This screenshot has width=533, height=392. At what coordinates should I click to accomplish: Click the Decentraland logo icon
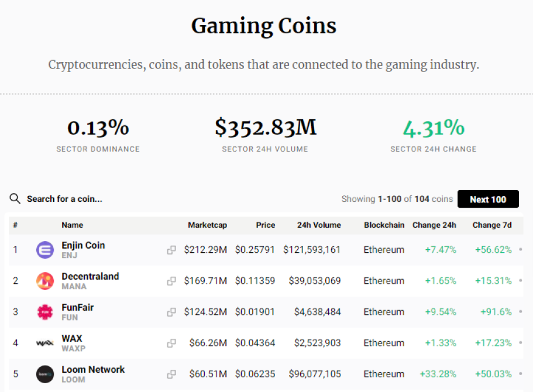45,281
